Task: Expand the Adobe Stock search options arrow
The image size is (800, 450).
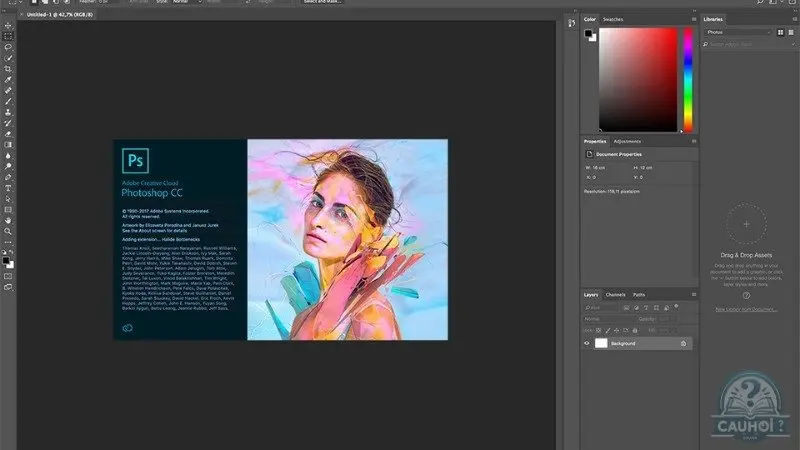Action: click(793, 44)
